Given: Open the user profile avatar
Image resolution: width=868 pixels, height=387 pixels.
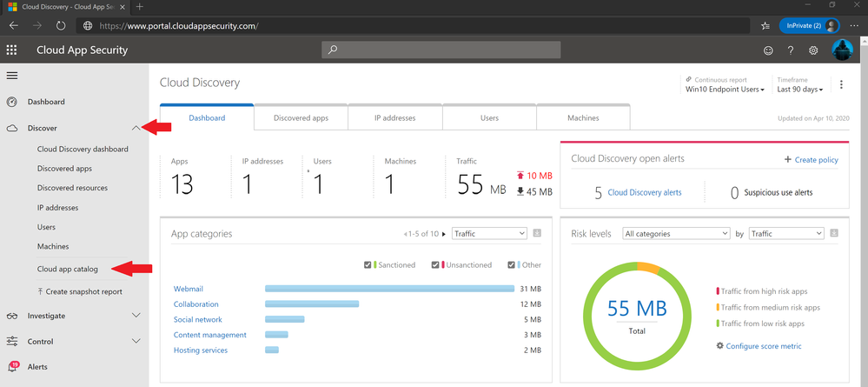Looking at the screenshot, I should [842, 50].
